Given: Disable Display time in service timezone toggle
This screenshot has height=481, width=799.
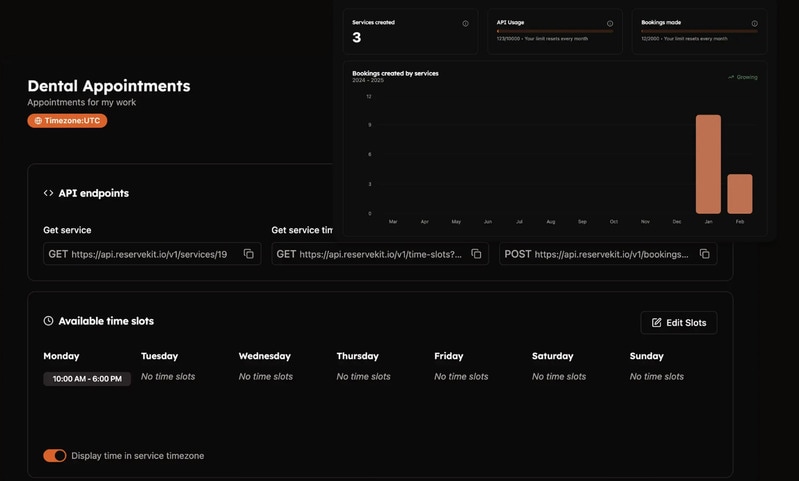Looking at the screenshot, I should pyautogui.click(x=54, y=456).
